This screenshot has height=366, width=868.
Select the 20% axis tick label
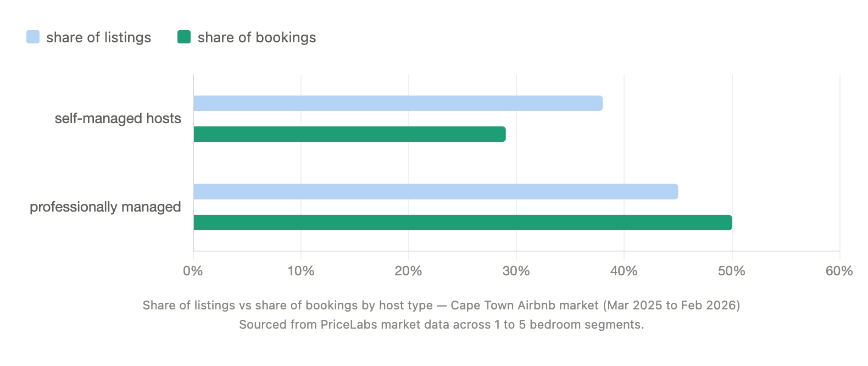coord(409,271)
